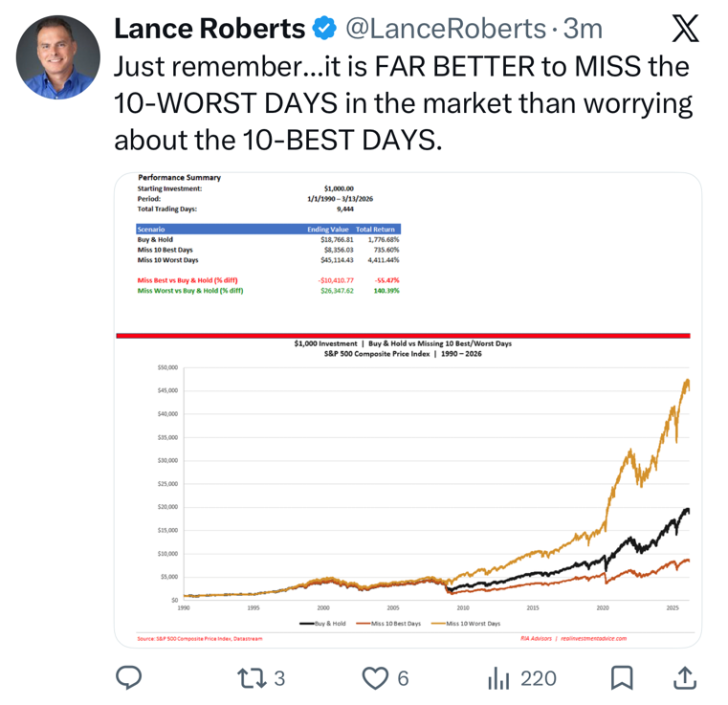
Task: Click the tweet text about 10-WORST DAYS
Action: click(x=402, y=103)
